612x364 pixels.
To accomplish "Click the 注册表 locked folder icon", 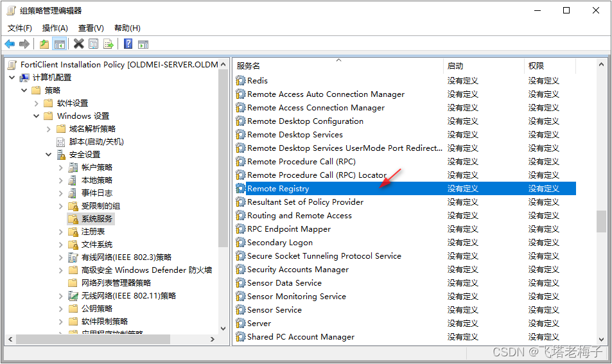I will (73, 232).
